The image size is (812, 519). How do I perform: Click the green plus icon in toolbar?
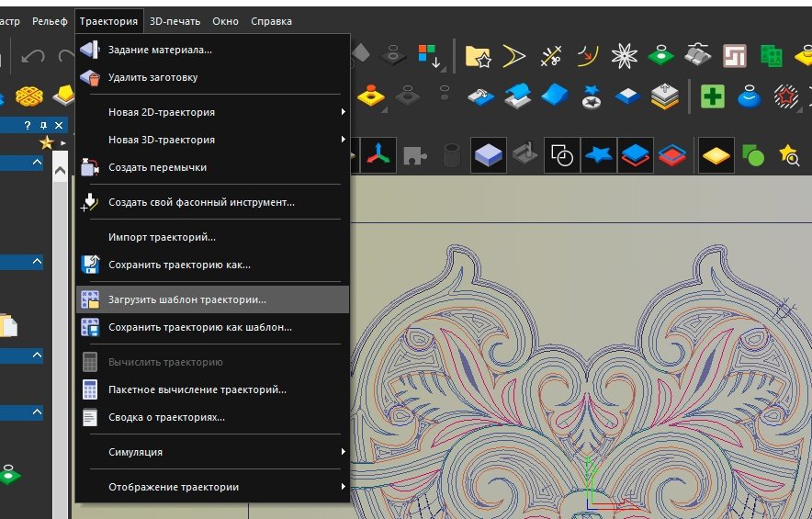click(x=713, y=96)
